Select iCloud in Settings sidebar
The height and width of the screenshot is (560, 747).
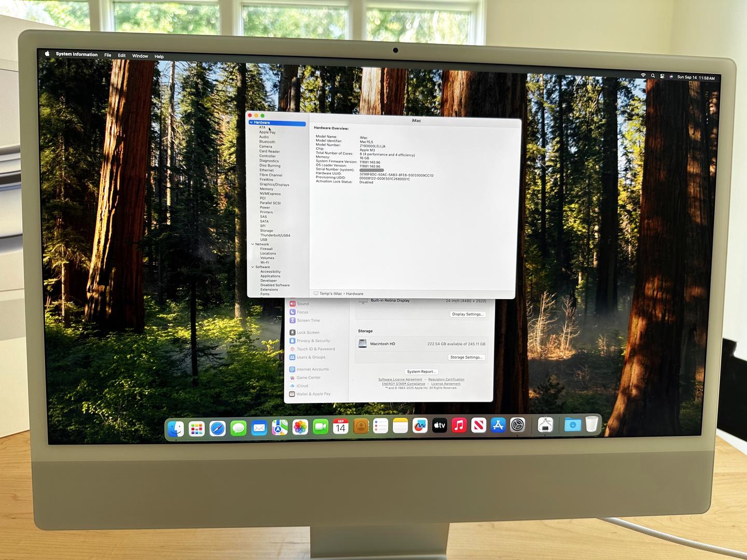pyautogui.click(x=299, y=386)
